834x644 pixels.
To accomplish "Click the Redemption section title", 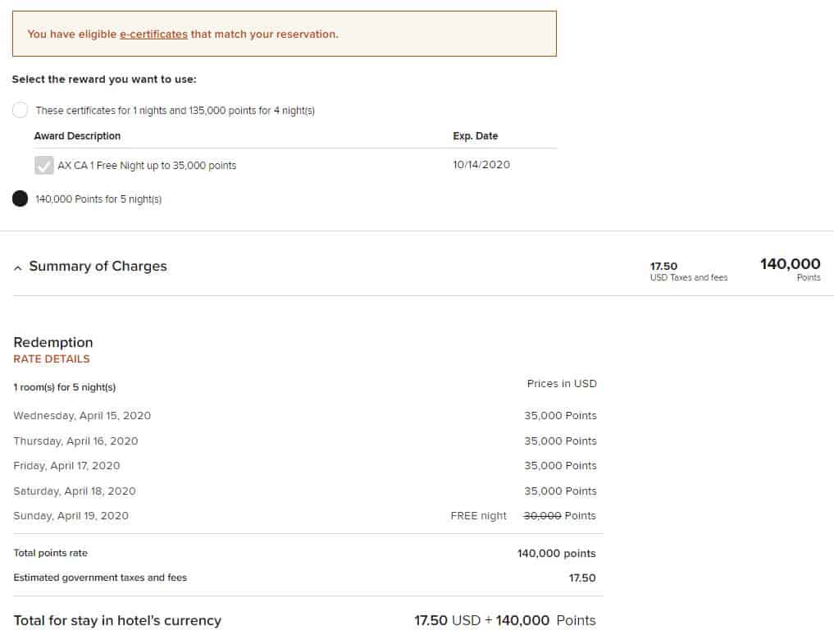I will click(52, 342).
